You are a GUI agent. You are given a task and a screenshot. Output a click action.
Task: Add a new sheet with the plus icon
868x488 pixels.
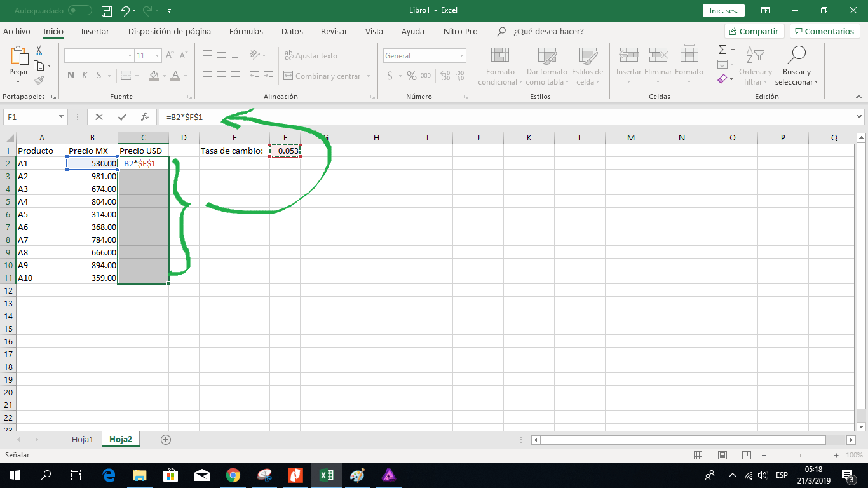click(x=166, y=439)
